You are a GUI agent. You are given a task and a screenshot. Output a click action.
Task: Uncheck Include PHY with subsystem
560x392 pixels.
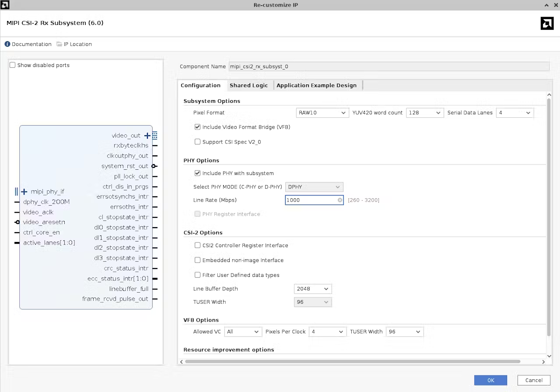(198, 173)
